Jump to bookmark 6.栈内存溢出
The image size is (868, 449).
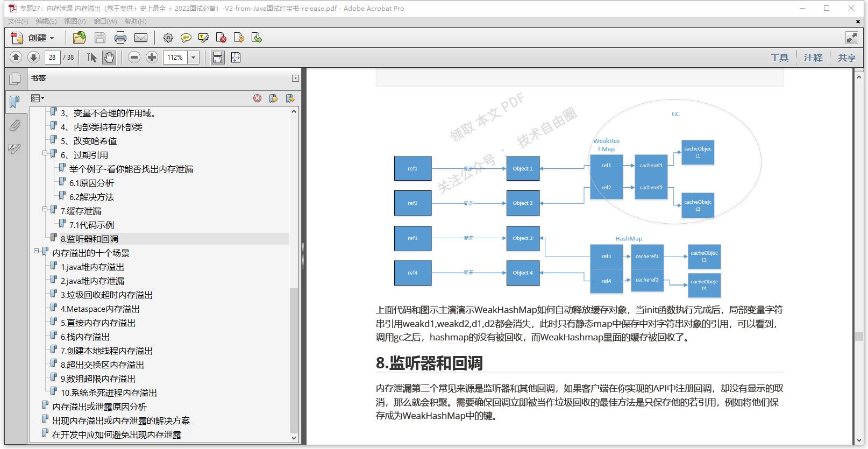(85, 337)
